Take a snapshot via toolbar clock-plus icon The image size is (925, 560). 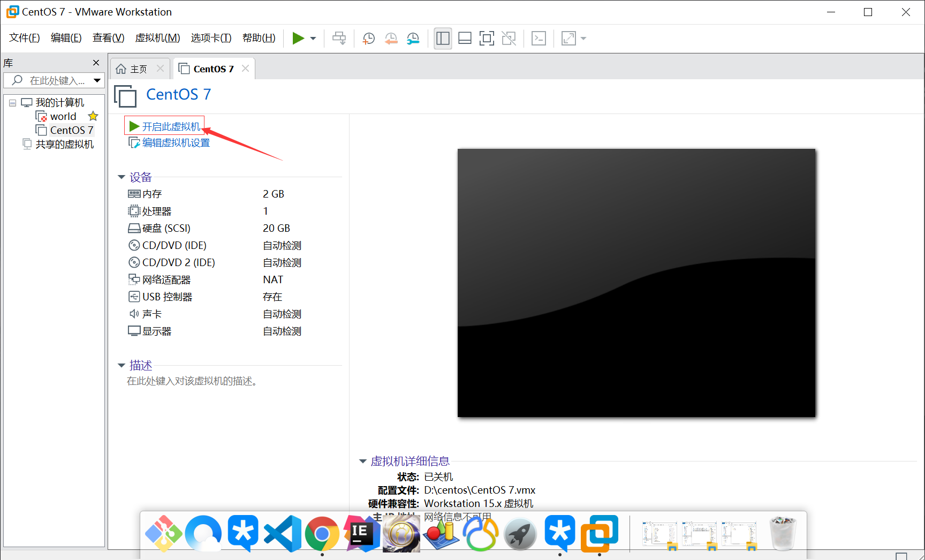pyautogui.click(x=369, y=38)
